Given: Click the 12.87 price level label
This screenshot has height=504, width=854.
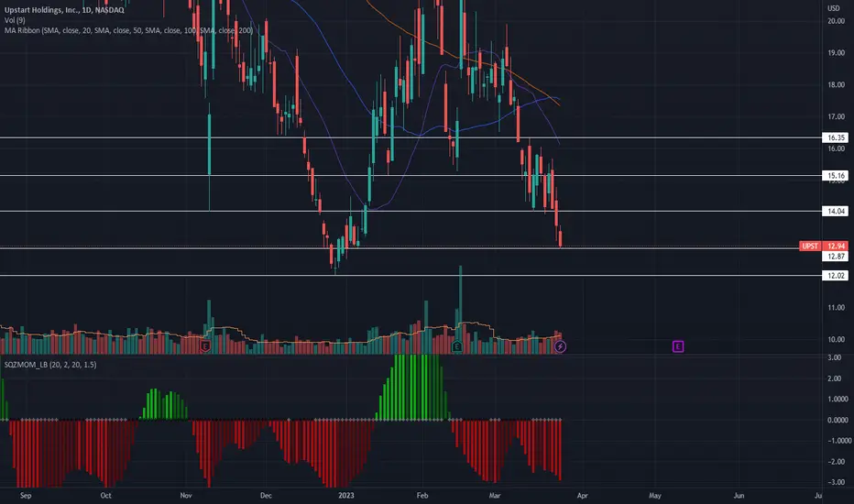Looking at the screenshot, I should tap(836, 256).
